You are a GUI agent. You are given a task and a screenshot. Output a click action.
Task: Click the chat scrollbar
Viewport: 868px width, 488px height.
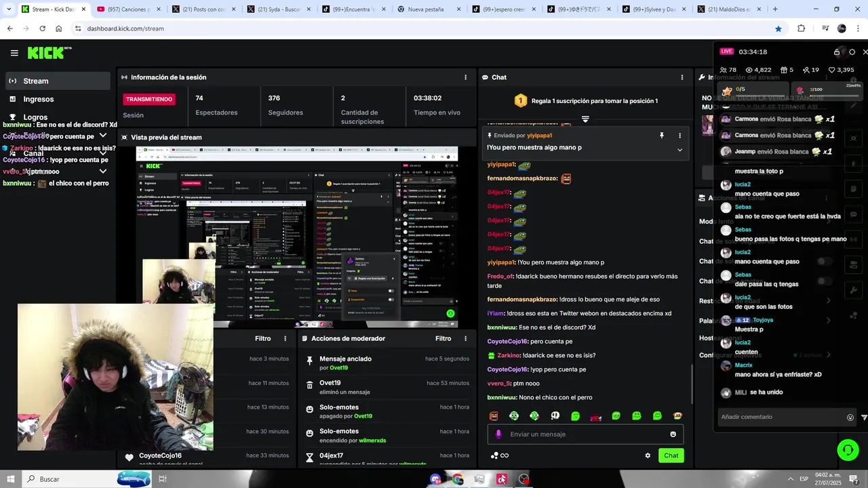(692, 383)
